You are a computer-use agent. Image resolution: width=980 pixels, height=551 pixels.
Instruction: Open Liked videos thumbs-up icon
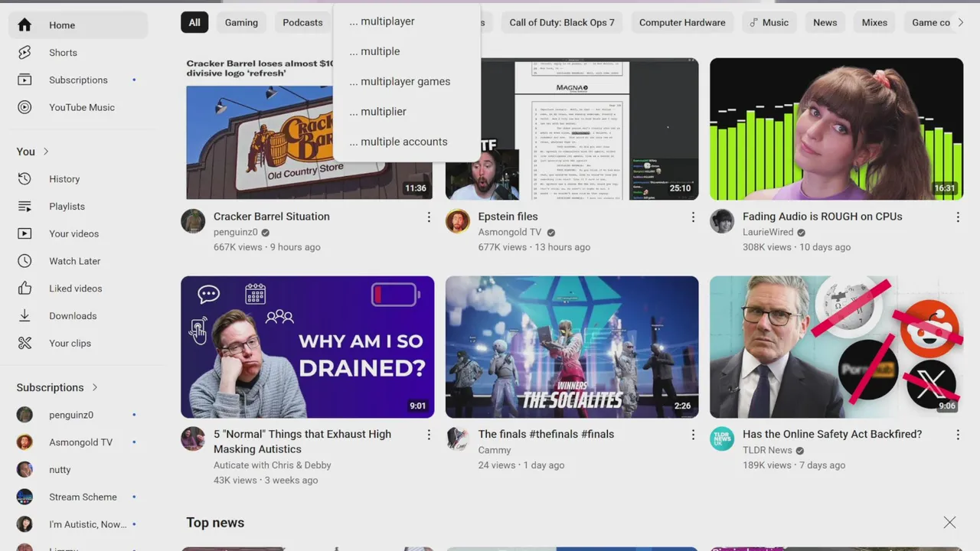[x=24, y=289]
